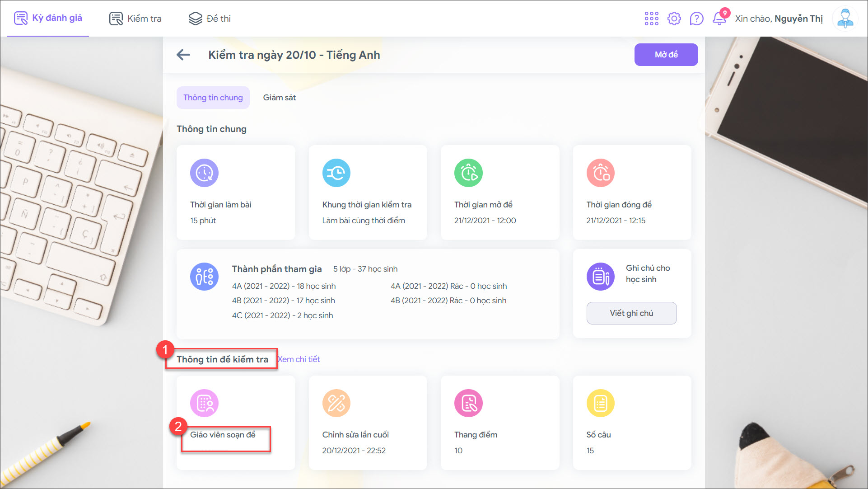The image size is (868, 489).
Task: Click the Thang điểm pink icon
Action: point(468,403)
